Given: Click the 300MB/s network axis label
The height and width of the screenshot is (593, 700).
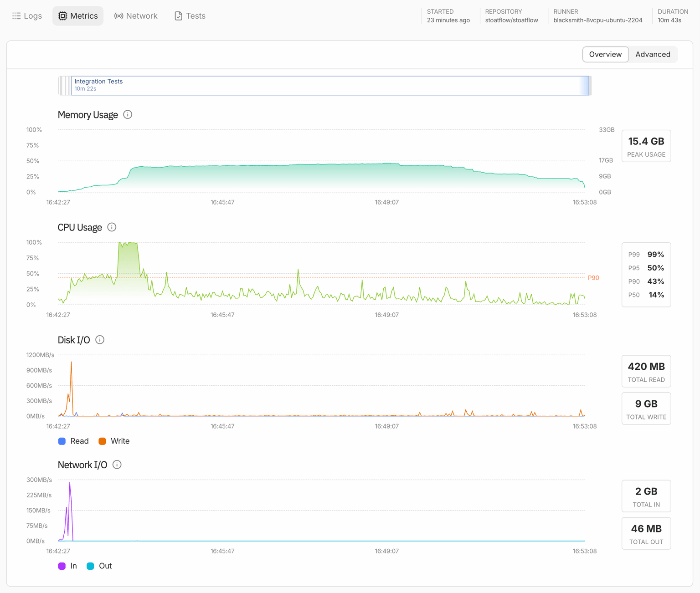Looking at the screenshot, I should [39, 480].
